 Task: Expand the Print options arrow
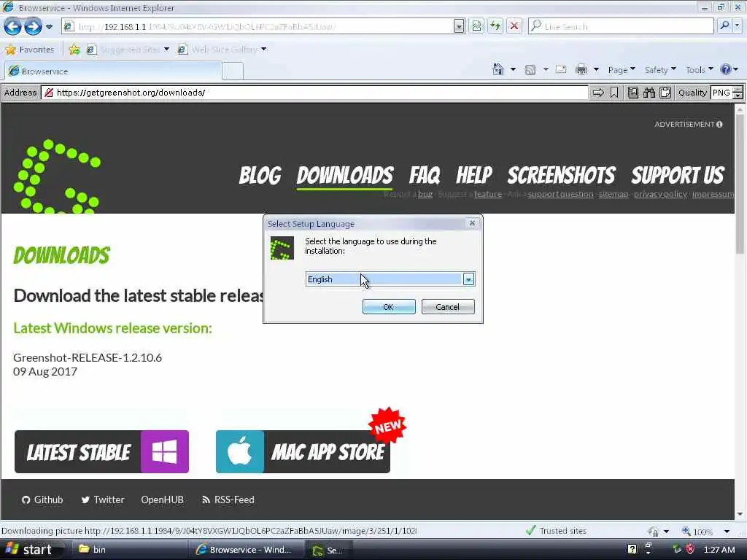coord(596,70)
